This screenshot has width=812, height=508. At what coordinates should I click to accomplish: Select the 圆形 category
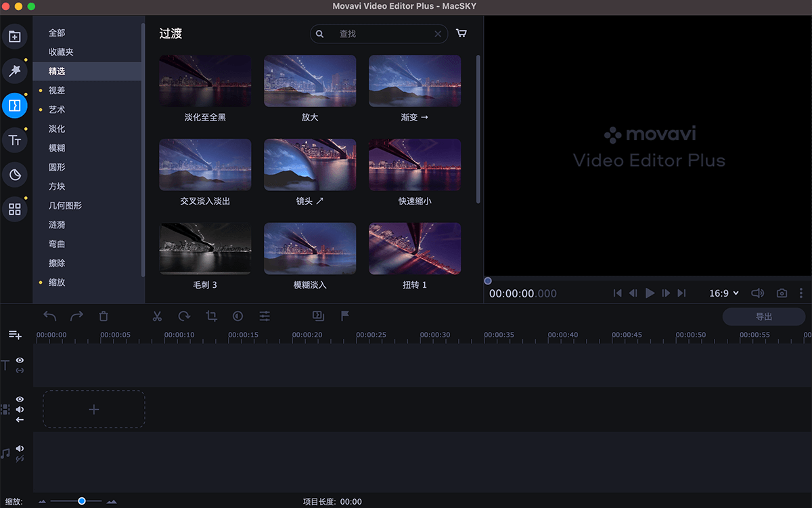click(57, 167)
